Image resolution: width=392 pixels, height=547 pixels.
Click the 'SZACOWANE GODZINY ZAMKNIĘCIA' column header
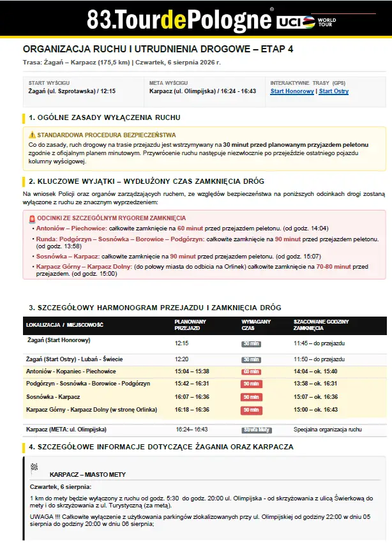[321, 325]
